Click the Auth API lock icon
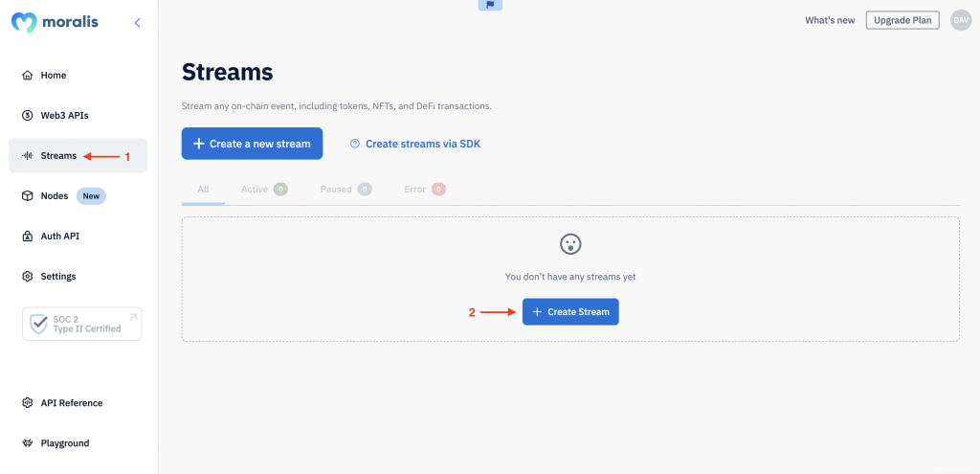Screen dimensions: 980x474 27,237
